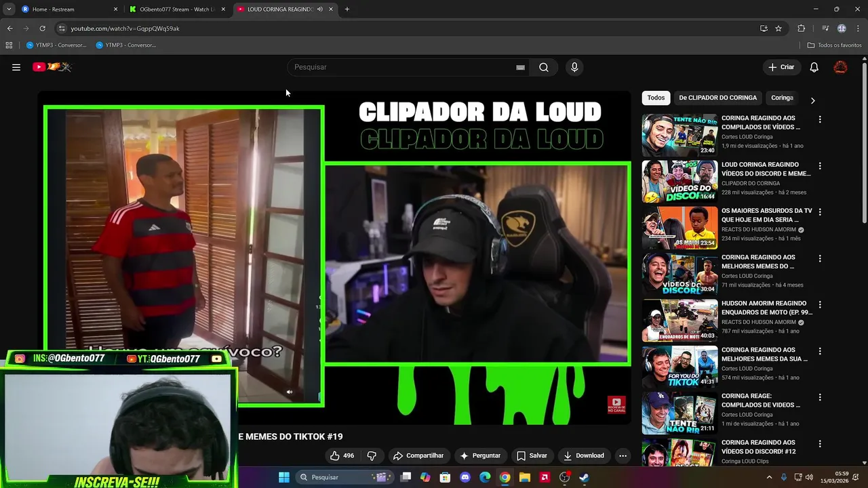
Task: Start voice search with the microphone
Action: (x=574, y=67)
